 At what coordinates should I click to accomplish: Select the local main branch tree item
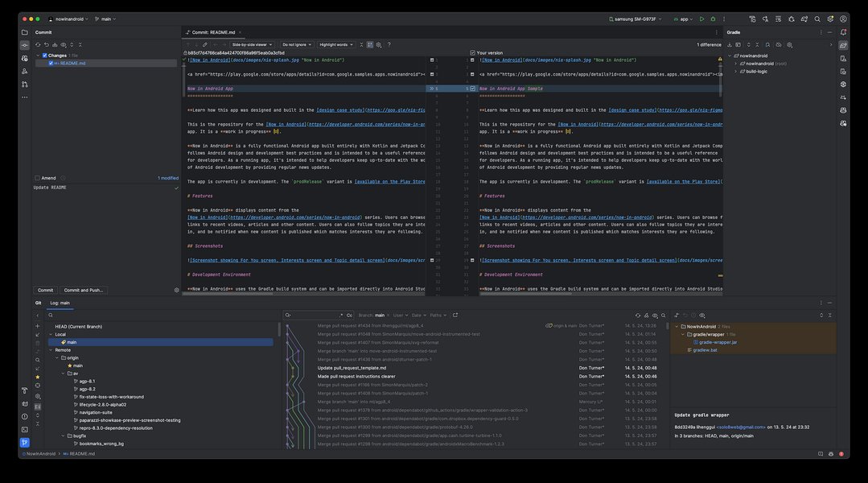coord(161,342)
